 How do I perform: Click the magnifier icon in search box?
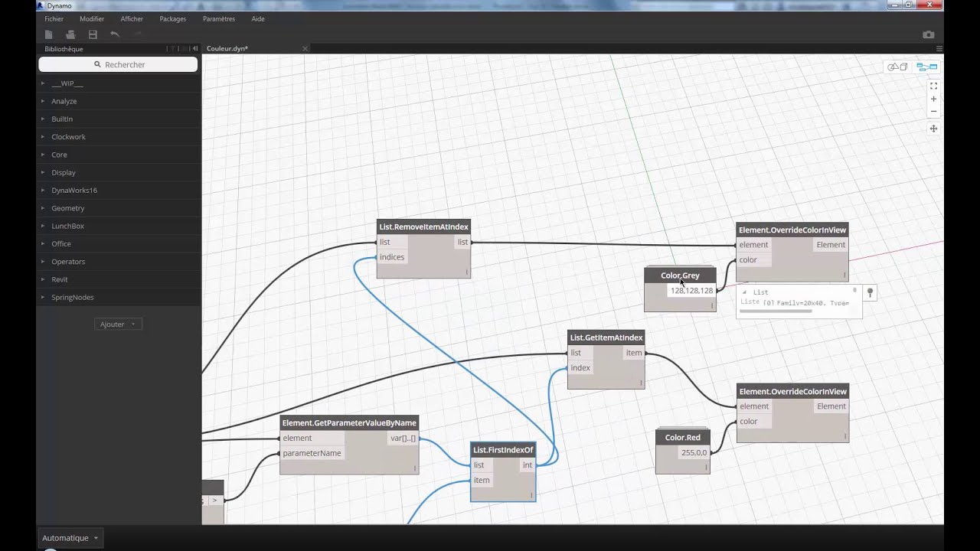pyautogui.click(x=97, y=64)
